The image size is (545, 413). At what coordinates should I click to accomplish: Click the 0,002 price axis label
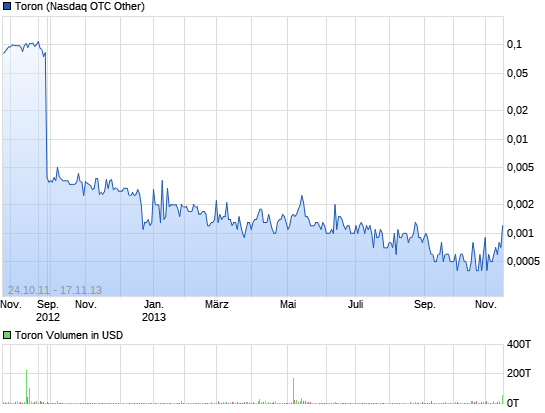(x=520, y=204)
